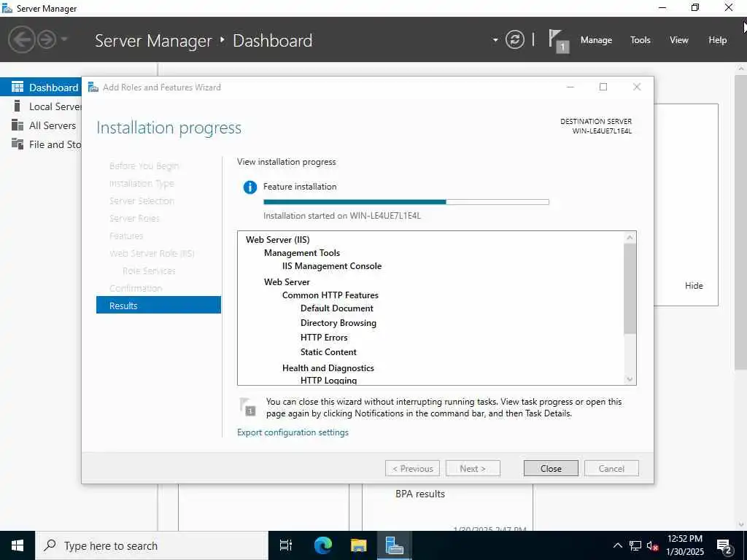Screen dimensions: 747x560
Task: Click Export configuration settings link
Action: pos(293,432)
